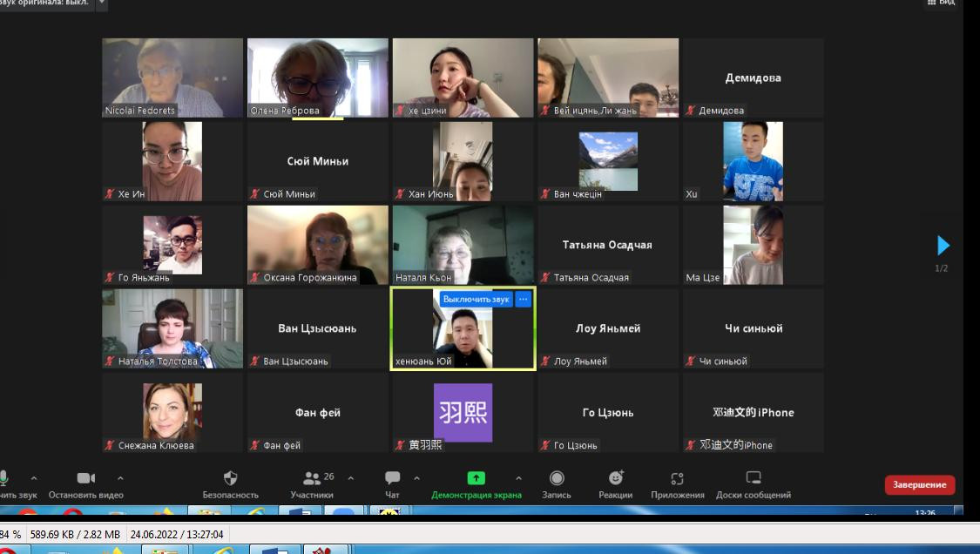Open the Reactions smiley icon
Viewport: 980px width, 554px height.
(616, 478)
